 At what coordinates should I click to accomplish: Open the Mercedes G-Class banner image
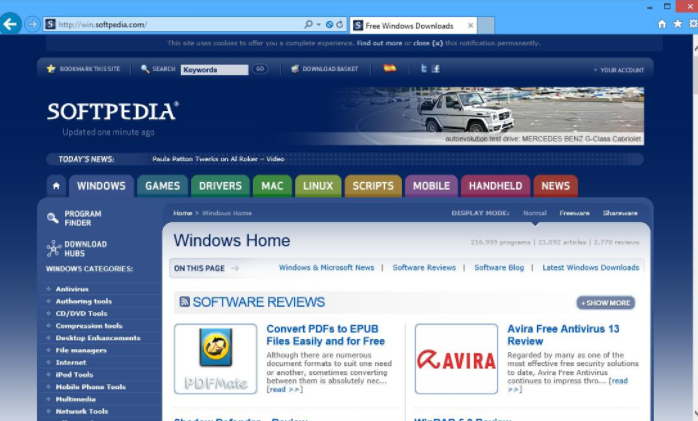point(485,116)
